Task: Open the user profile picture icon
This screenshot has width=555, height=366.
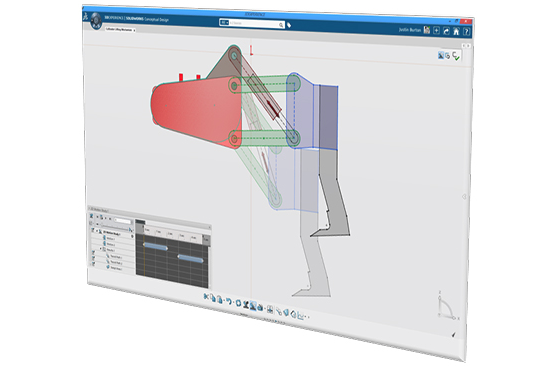Action: [x=427, y=30]
